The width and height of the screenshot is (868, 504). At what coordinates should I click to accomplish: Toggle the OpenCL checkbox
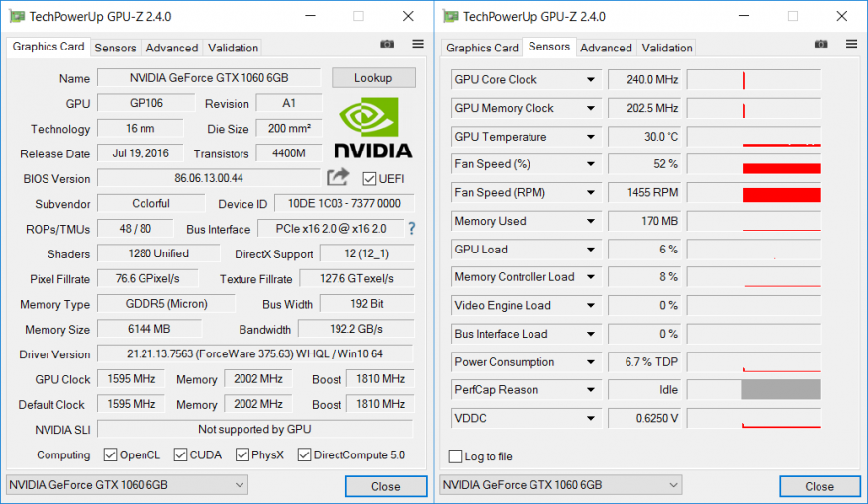[x=111, y=455]
